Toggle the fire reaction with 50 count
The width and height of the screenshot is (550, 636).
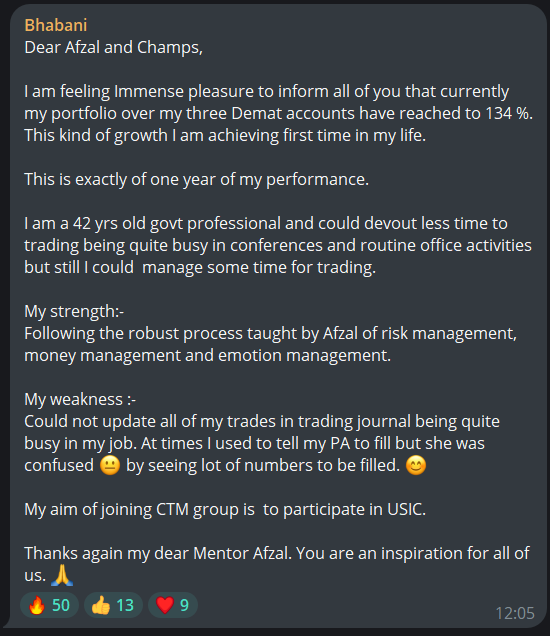pyautogui.click(x=49, y=605)
